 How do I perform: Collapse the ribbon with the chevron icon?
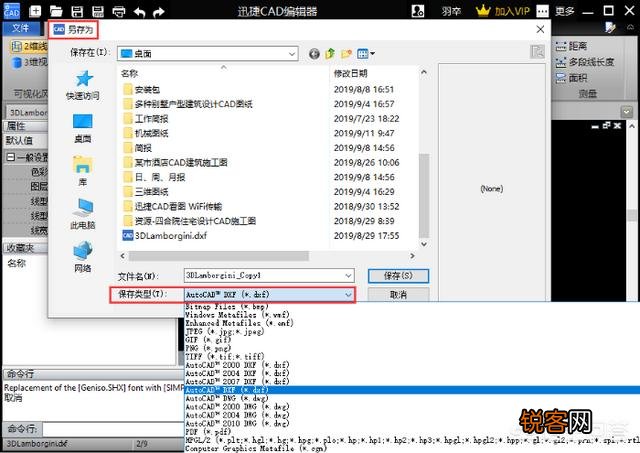click(x=630, y=27)
